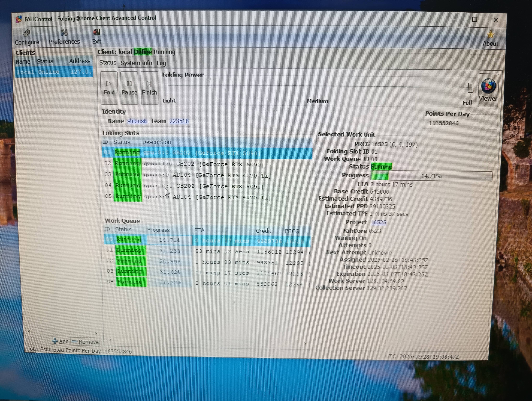Click the UTC timestamp in the status bar
Image resolution: width=532 pixels, height=401 pixels.
[422, 356]
